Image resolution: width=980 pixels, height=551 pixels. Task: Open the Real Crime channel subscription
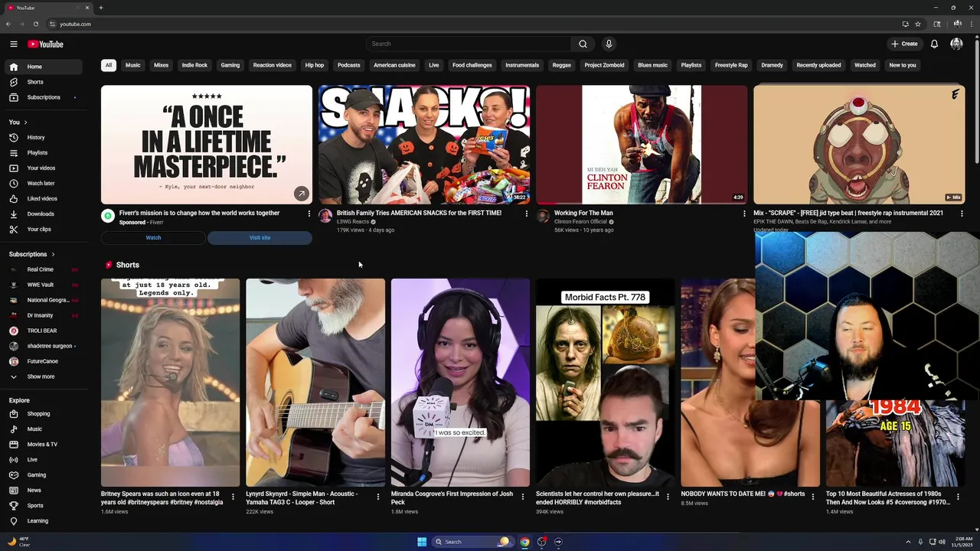coord(43,269)
